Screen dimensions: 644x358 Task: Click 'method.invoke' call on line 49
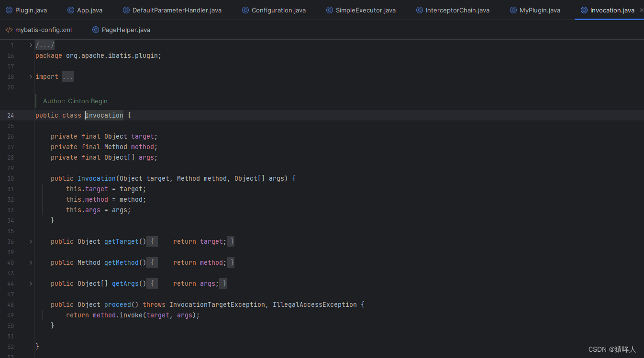[118, 315]
